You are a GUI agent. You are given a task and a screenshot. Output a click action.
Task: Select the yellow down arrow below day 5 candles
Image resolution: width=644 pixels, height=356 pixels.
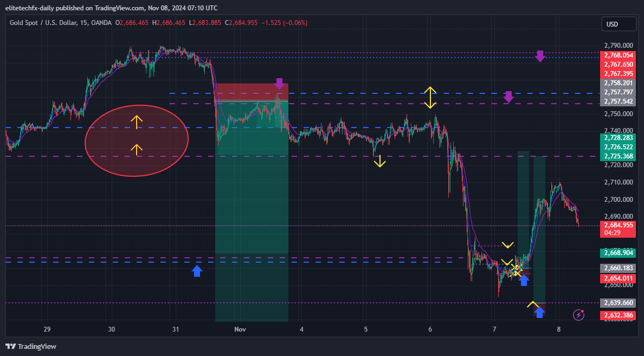point(380,161)
